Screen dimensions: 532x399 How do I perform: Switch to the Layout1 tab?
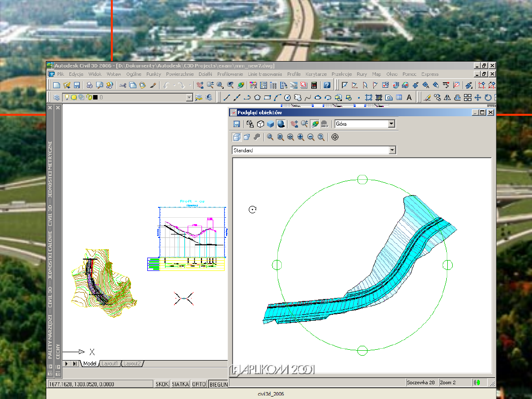pos(110,364)
